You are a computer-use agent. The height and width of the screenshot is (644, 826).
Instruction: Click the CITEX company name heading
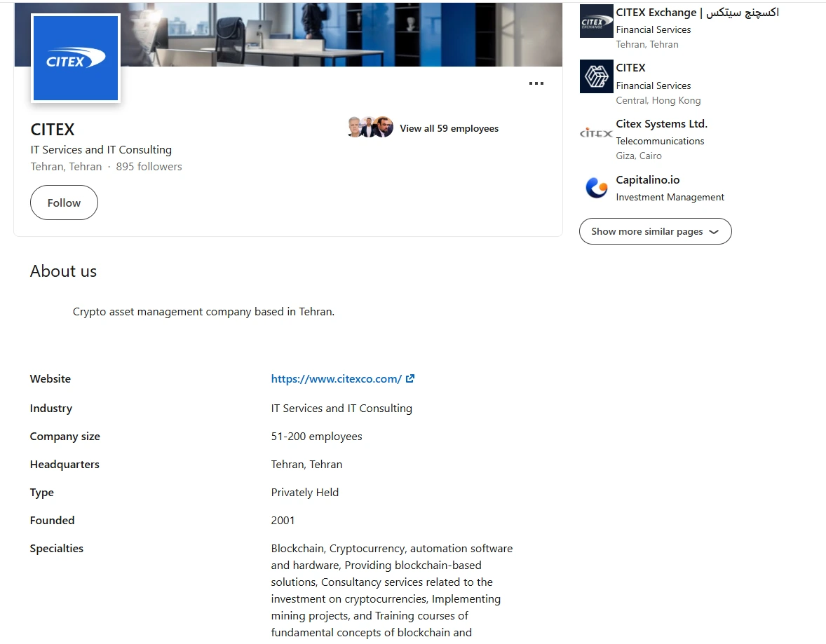53,129
